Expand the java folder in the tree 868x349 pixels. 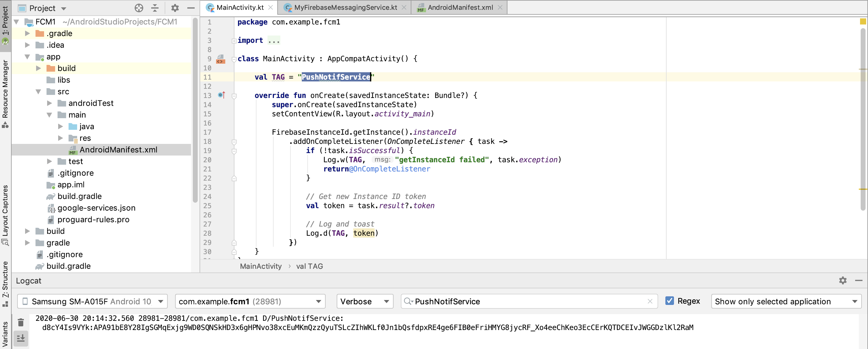[x=61, y=126]
